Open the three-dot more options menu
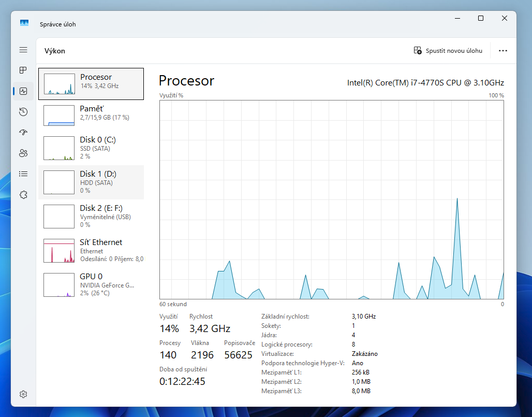This screenshot has width=532, height=417. (x=503, y=51)
